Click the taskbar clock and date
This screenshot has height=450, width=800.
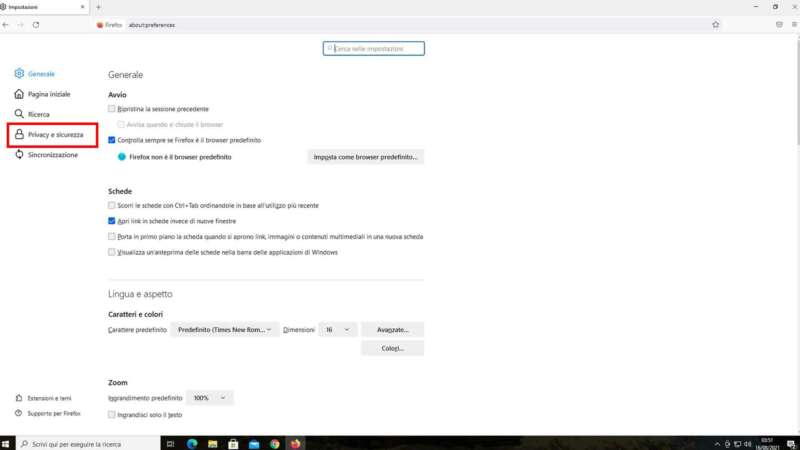tap(767, 444)
